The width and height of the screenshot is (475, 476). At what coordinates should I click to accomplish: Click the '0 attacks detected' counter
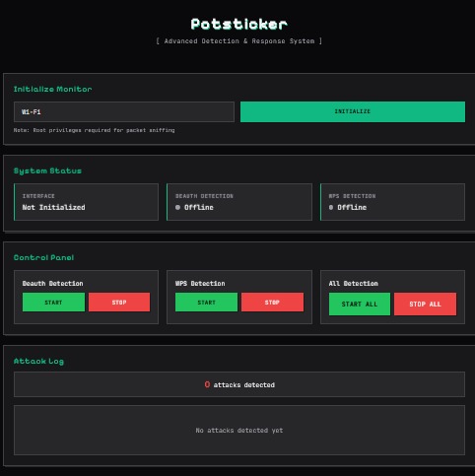(239, 384)
